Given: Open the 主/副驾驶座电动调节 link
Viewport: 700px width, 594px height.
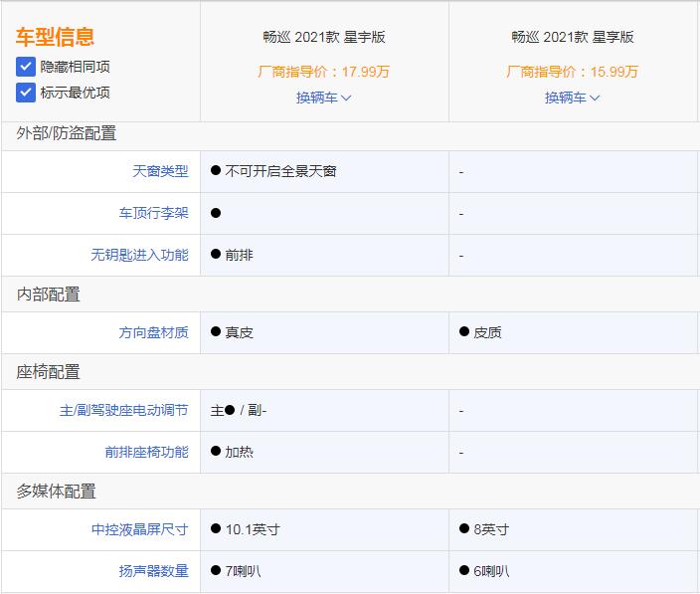Looking at the screenshot, I should tap(123, 411).
